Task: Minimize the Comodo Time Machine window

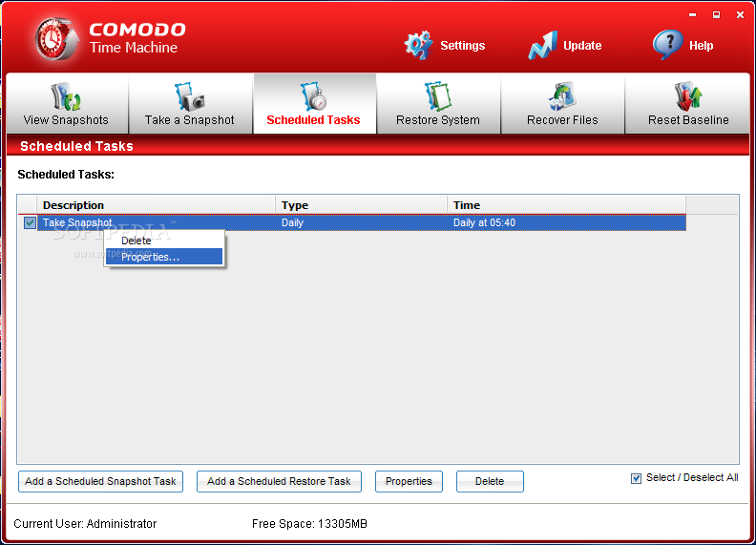Action: (x=693, y=15)
